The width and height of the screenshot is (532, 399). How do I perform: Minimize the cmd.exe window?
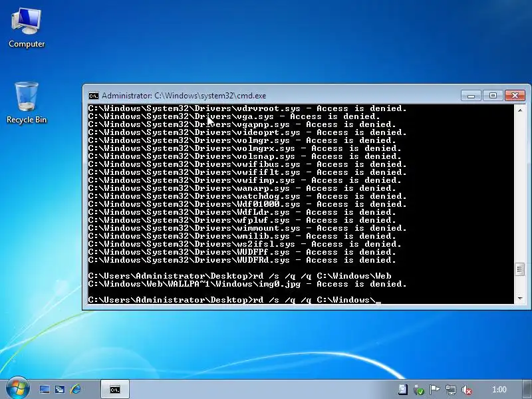471,96
